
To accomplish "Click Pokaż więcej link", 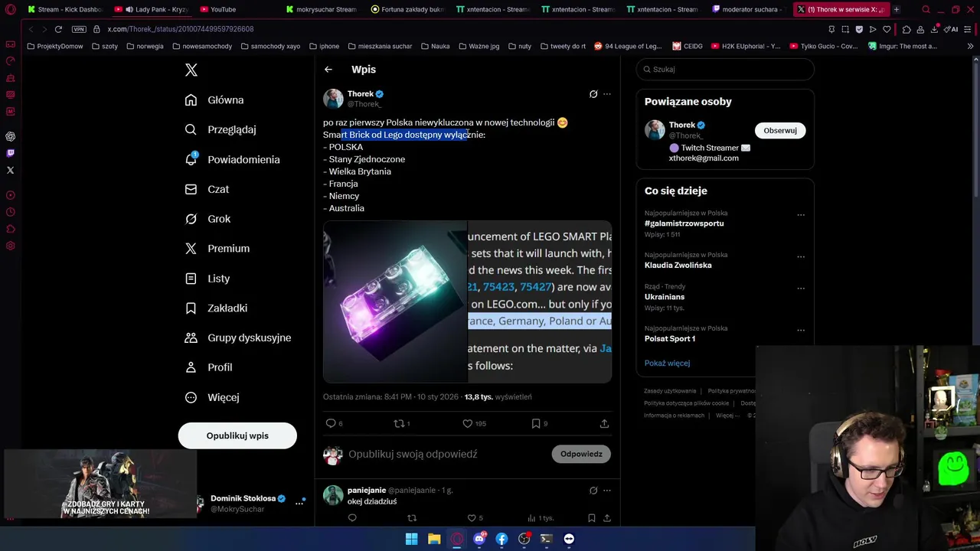I will [667, 363].
